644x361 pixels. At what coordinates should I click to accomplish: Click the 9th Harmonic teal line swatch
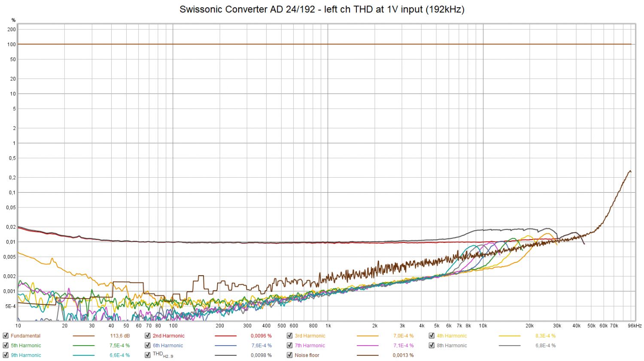[84, 355]
